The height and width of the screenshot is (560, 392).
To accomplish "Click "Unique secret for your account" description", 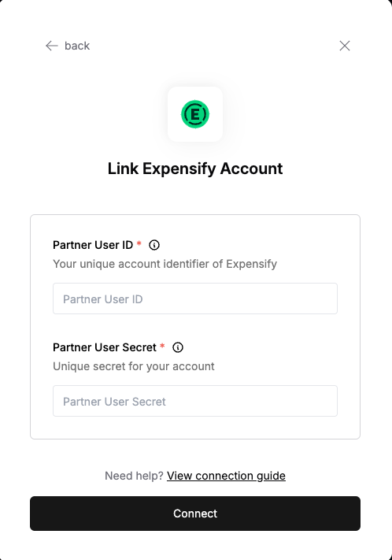I will click(x=134, y=366).
